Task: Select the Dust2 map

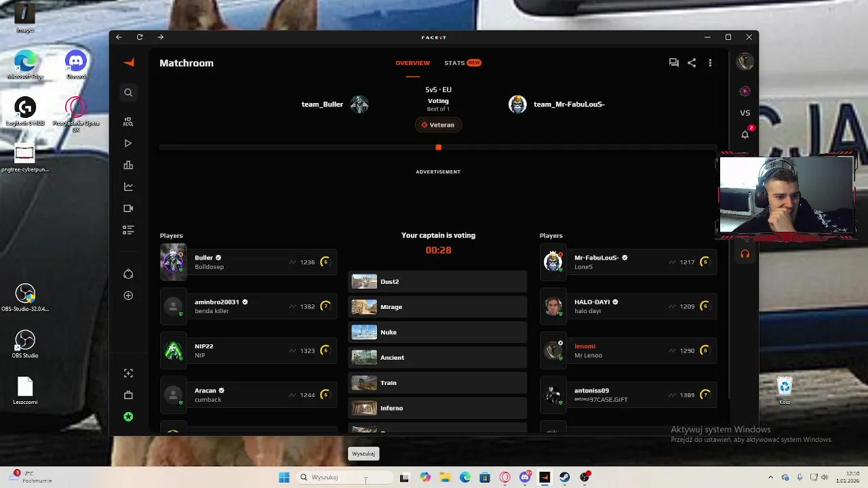Action: point(437,281)
